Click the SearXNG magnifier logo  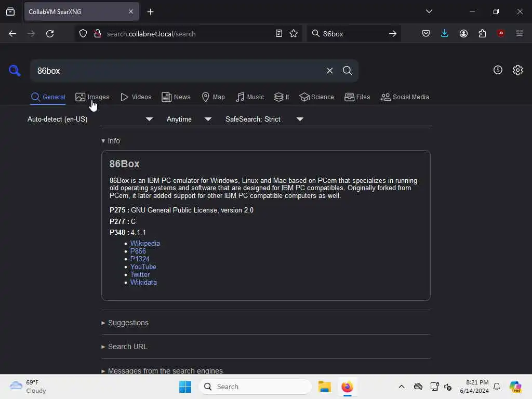(15, 70)
